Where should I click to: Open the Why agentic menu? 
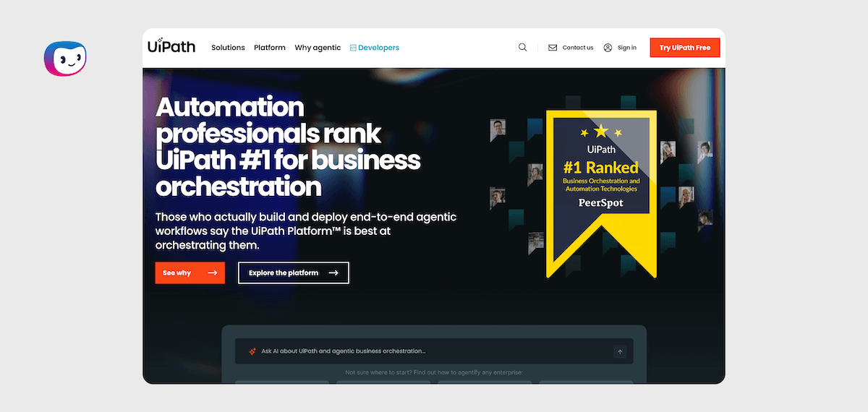[318, 48]
